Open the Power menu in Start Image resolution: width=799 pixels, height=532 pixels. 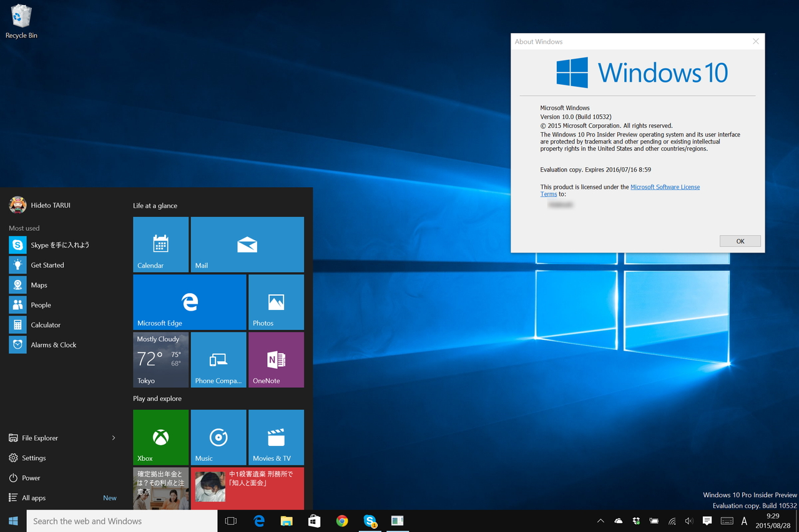coord(29,478)
